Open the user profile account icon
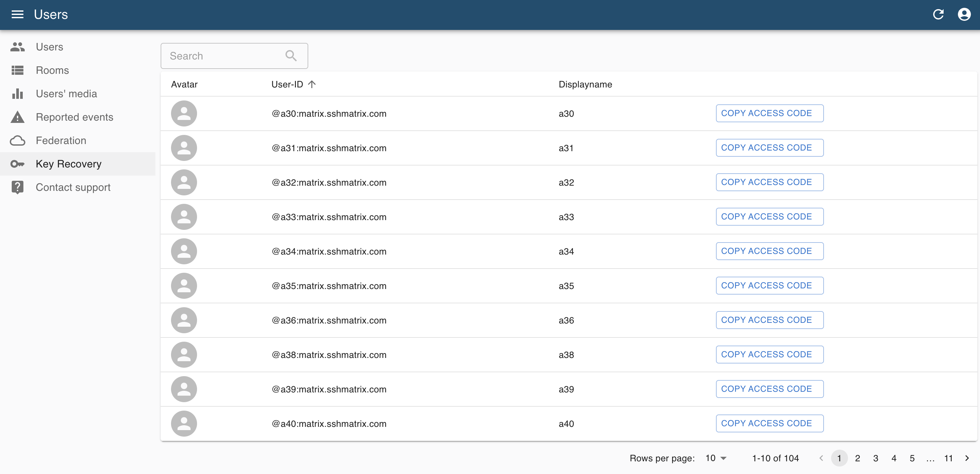The image size is (980, 474). 964,14
